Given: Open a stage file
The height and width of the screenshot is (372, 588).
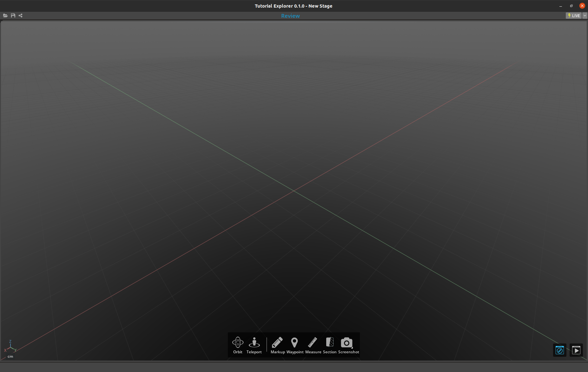Looking at the screenshot, I should click(5, 15).
